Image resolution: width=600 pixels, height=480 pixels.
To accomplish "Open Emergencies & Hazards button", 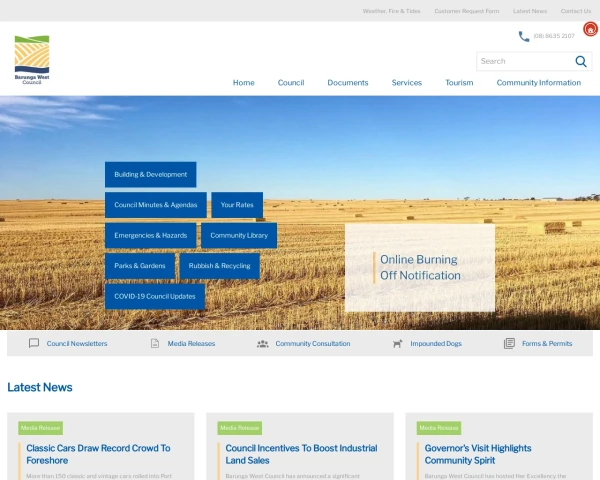I will (x=150, y=235).
